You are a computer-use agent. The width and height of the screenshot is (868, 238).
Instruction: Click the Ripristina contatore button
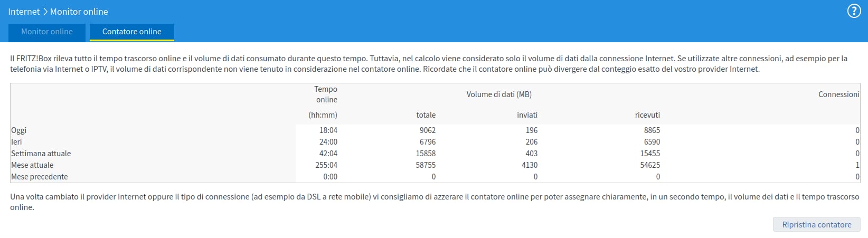[817, 224]
